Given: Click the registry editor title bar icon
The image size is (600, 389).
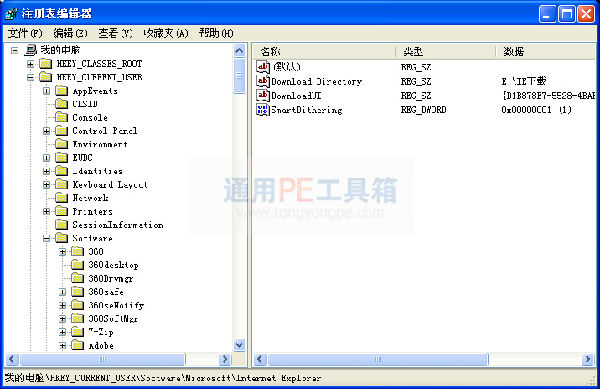Looking at the screenshot, I should click(x=11, y=13).
